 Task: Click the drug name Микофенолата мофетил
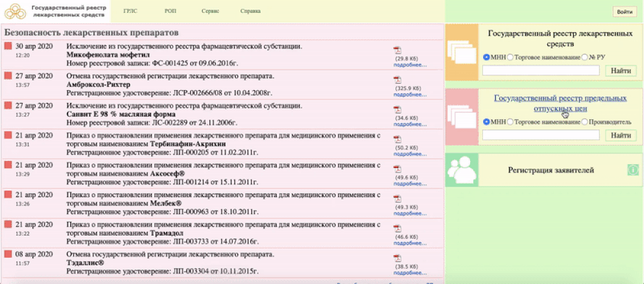(108, 55)
